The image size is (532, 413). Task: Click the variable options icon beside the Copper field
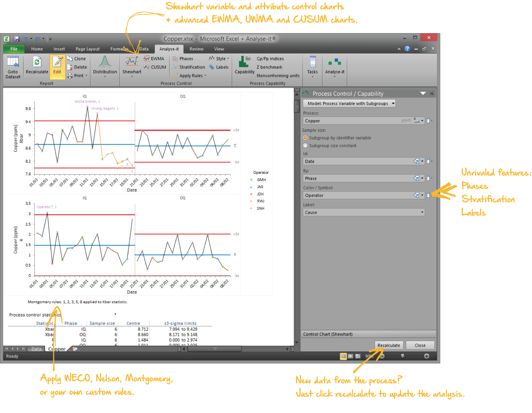429,121
